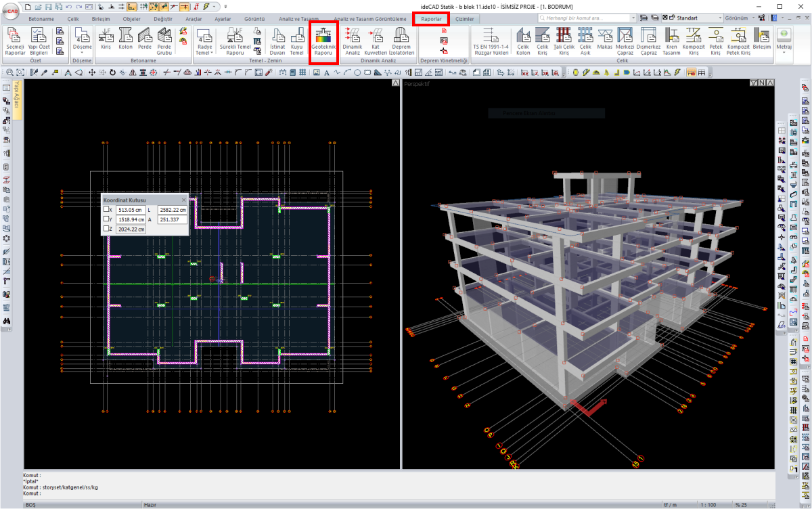Viewport: 812px width, 509px height.
Task: Expand the Metraj dropdown
Action: (784, 51)
